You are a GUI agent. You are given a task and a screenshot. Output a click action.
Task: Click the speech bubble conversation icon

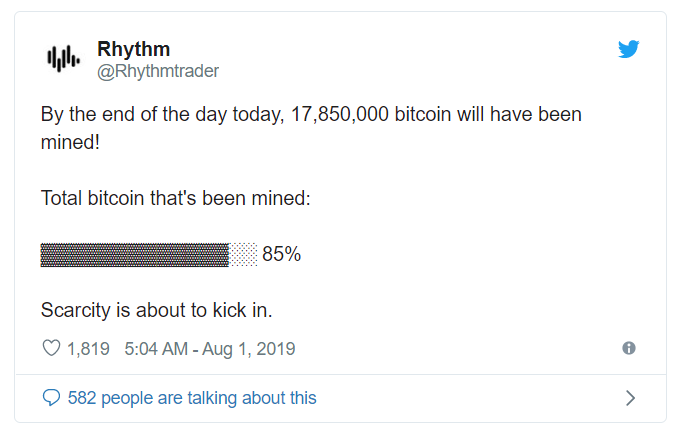tap(51, 398)
